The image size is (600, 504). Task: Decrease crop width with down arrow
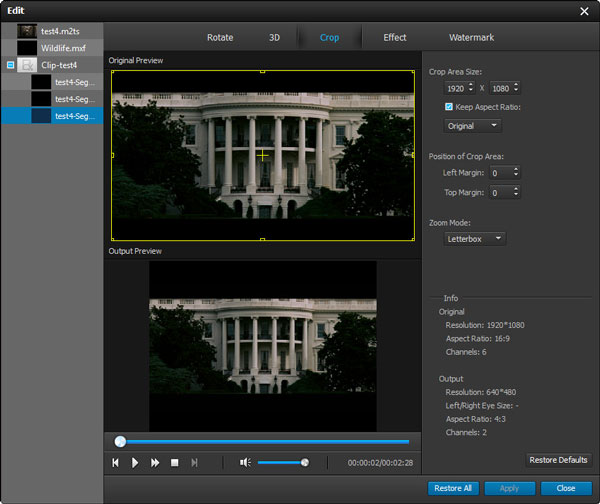471,91
